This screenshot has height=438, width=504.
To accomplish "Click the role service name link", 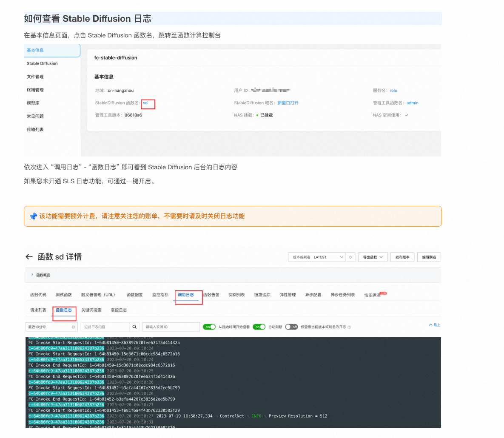I will click(393, 91).
